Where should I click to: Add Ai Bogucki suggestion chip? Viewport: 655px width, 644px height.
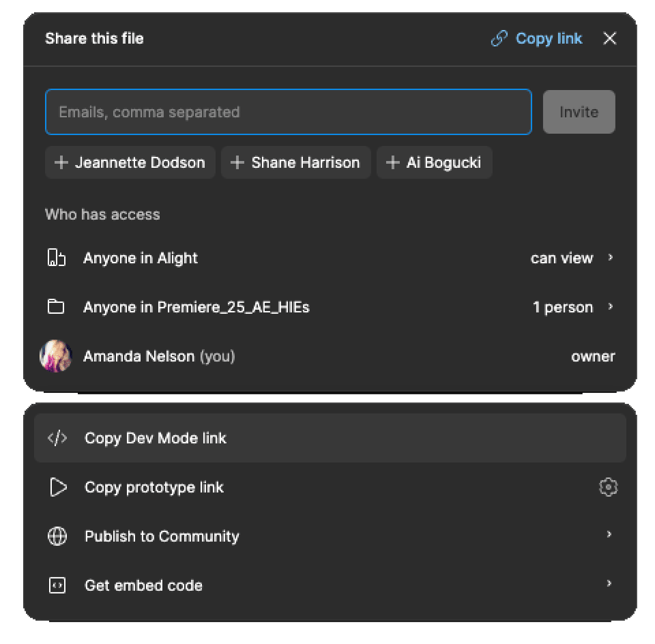click(x=434, y=162)
